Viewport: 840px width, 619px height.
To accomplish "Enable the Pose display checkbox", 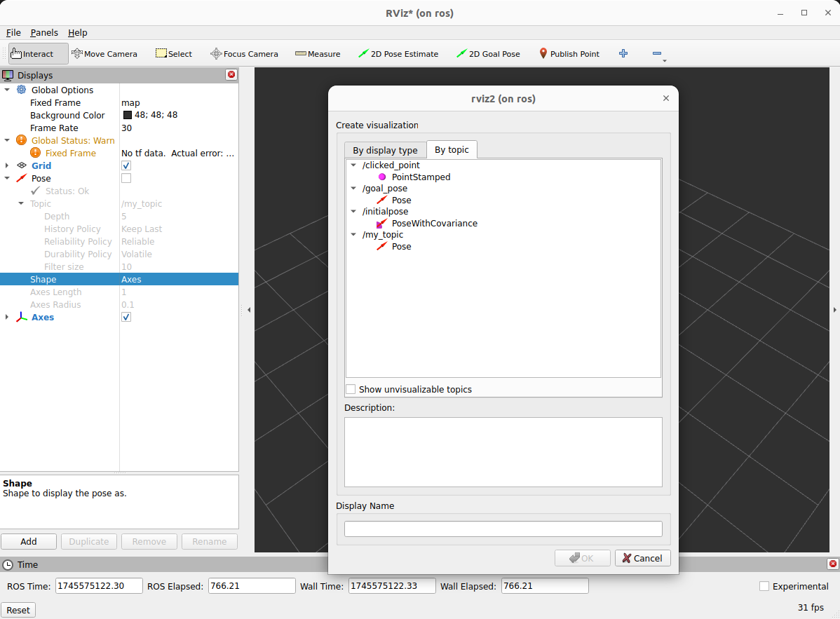I will click(126, 178).
